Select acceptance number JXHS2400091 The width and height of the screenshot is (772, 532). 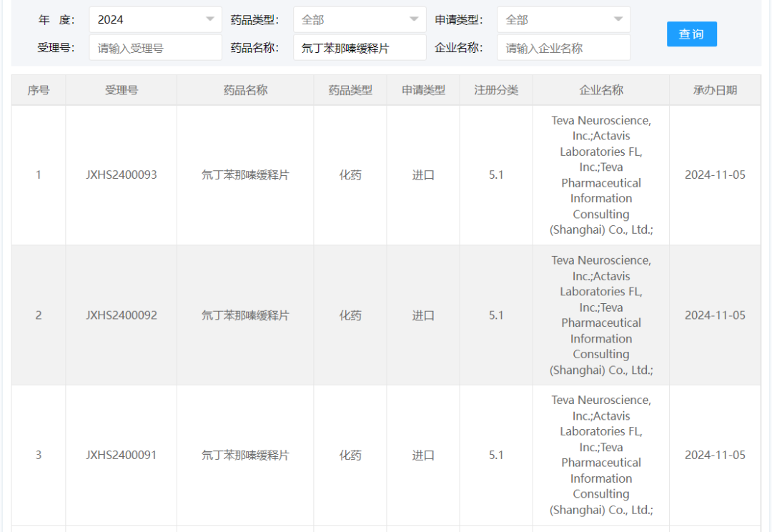click(x=121, y=455)
